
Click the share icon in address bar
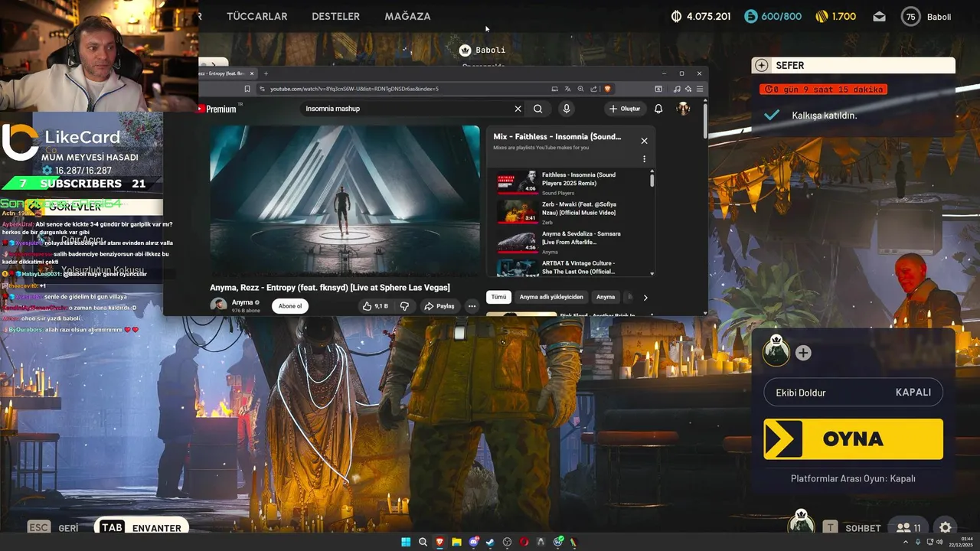[594, 89]
